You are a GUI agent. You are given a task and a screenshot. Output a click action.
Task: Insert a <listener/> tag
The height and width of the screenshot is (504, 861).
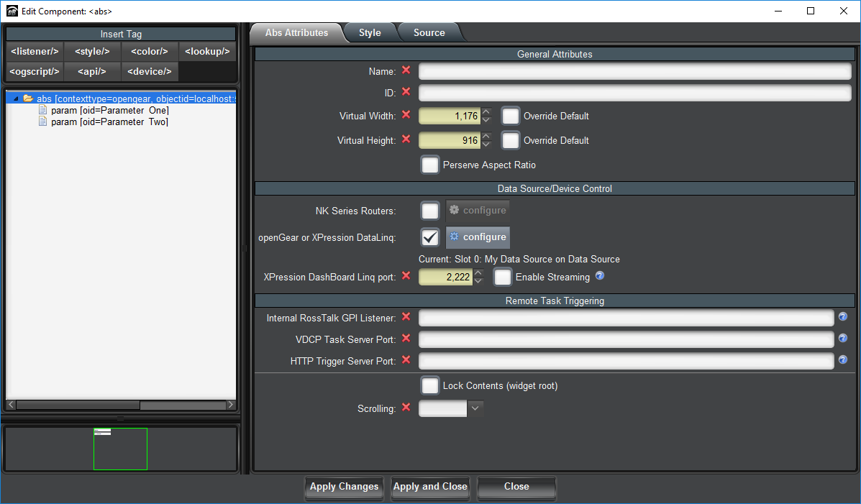click(x=35, y=51)
